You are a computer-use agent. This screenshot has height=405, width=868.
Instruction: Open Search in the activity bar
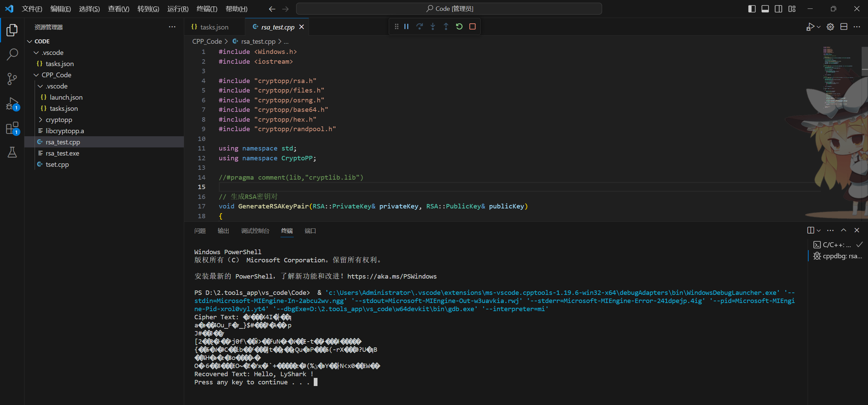click(12, 54)
